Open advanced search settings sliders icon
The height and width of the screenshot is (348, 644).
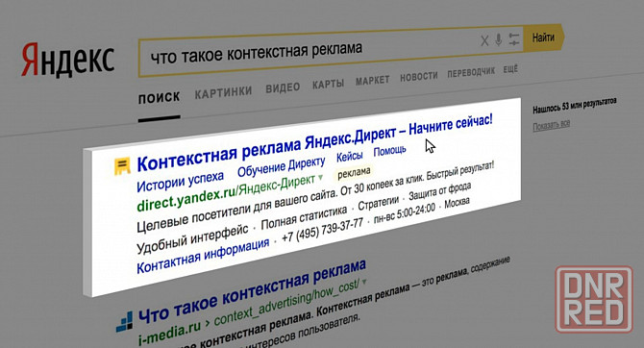tap(514, 39)
